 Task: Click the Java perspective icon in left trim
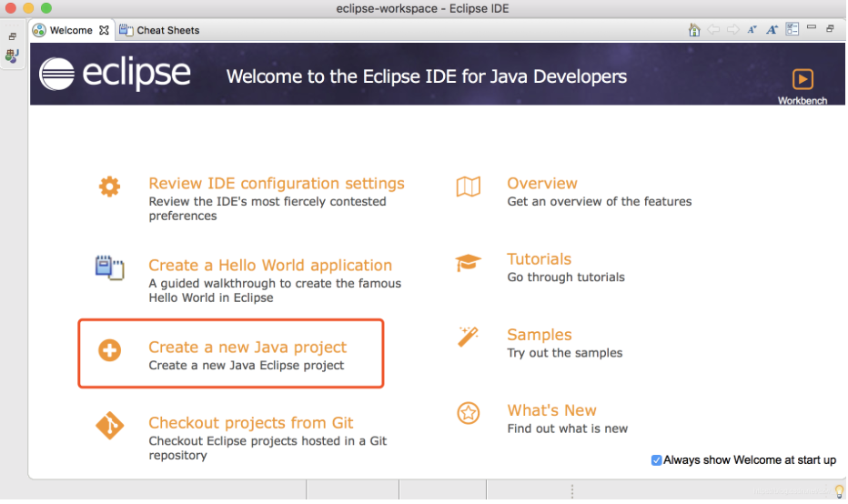tap(12, 55)
